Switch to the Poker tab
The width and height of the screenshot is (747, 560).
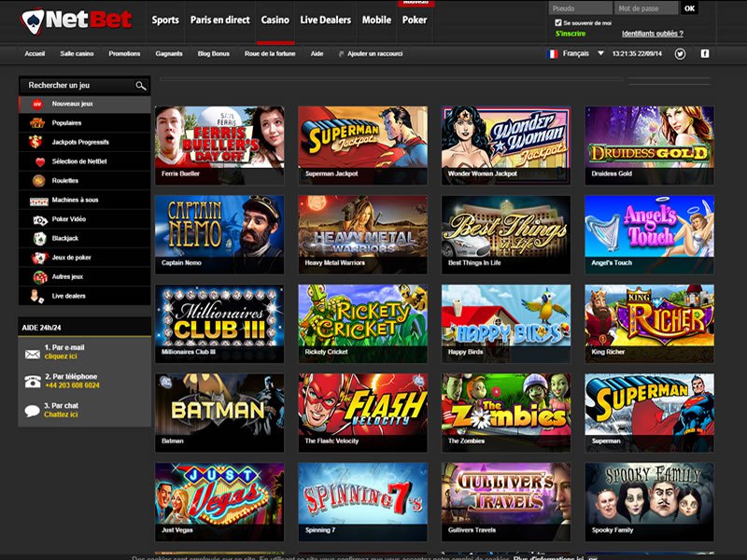coord(415,20)
